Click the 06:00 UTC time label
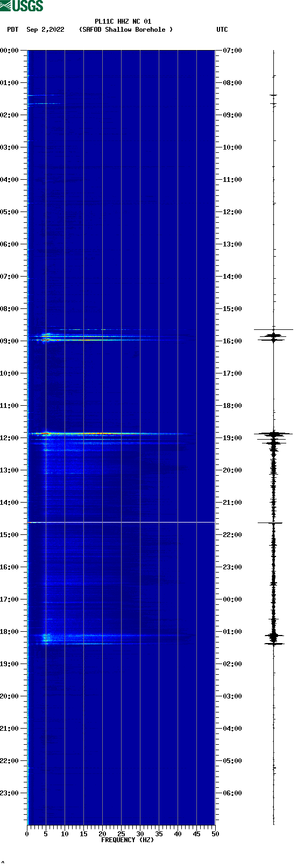297x868 pixels. pyautogui.click(x=232, y=793)
